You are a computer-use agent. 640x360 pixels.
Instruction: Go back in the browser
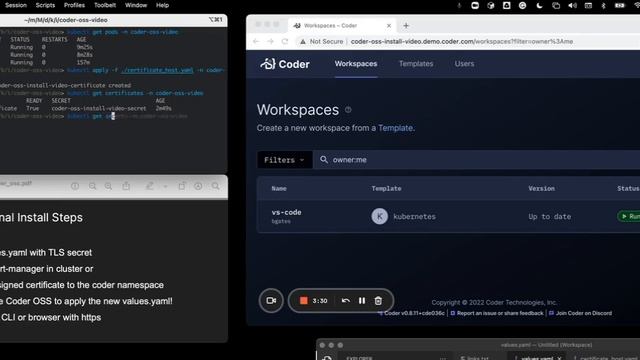[256, 41]
